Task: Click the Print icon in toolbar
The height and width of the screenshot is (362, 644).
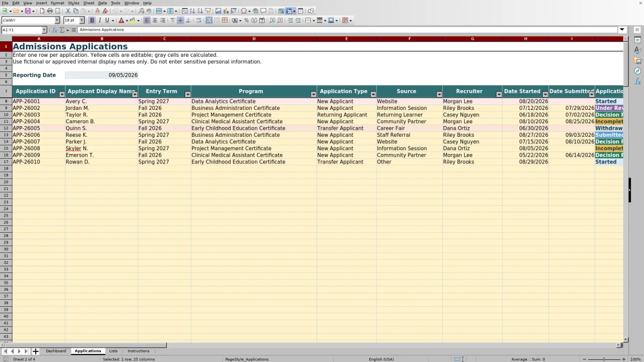Action: (50, 11)
